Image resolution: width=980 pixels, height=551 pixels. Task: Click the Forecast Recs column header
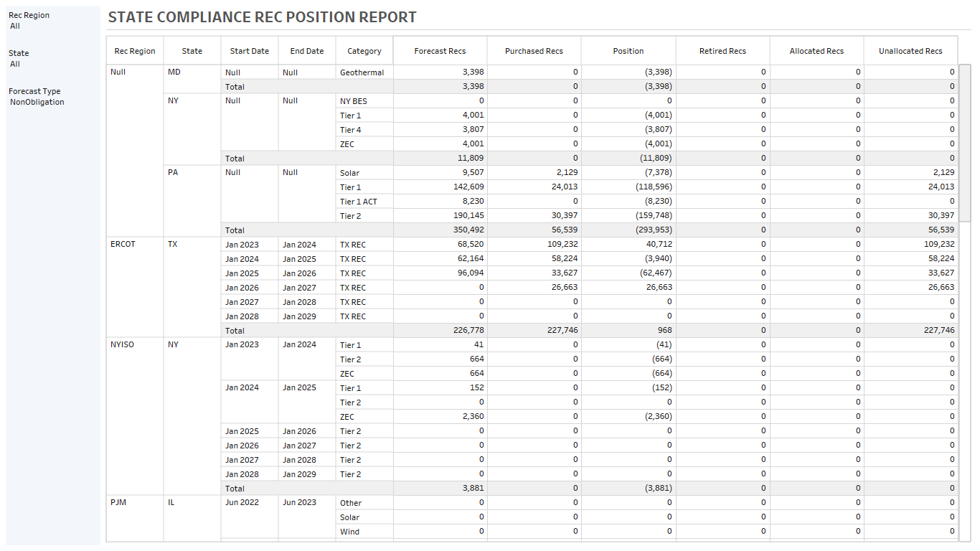(440, 51)
